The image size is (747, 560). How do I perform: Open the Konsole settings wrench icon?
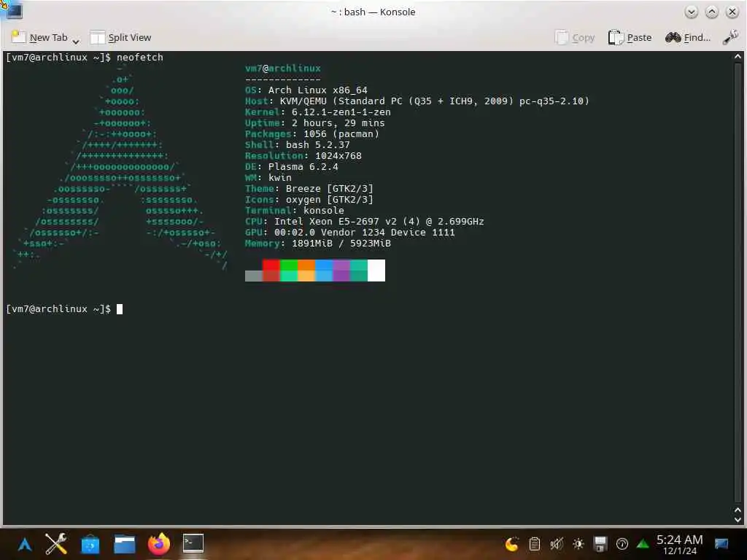click(x=730, y=38)
